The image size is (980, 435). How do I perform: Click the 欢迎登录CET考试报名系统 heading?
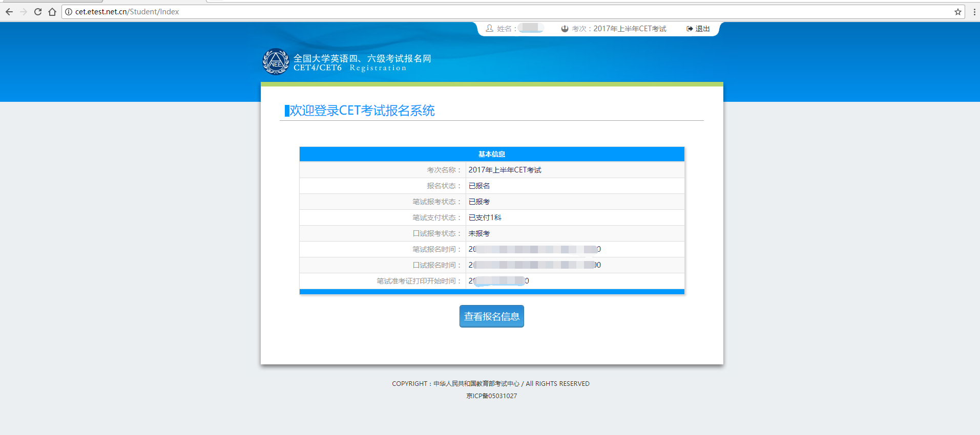(x=362, y=111)
